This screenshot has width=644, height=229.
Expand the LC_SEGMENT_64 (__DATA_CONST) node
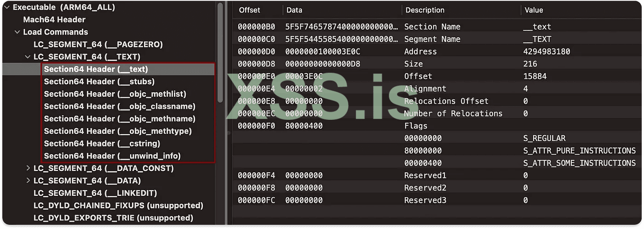28,169
